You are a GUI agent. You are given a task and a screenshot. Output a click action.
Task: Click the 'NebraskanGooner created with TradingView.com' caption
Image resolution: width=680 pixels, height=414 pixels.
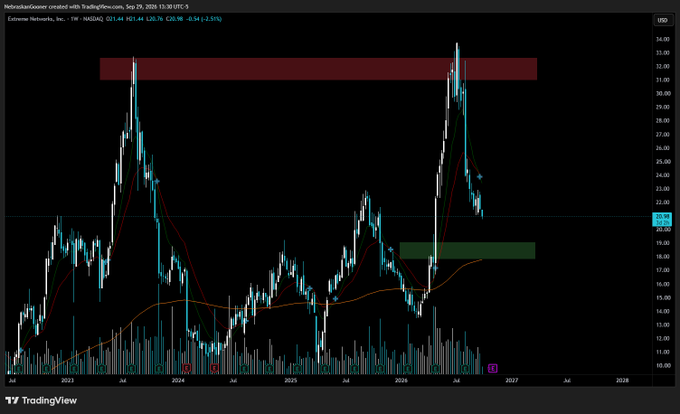[64, 7]
